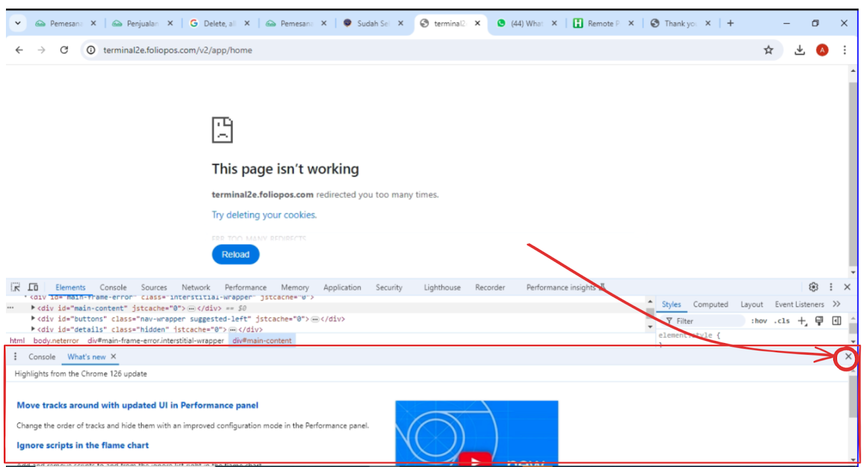Select 'body.neterror' in the breadcrumb
This screenshot has width=868, height=467.
click(x=56, y=340)
